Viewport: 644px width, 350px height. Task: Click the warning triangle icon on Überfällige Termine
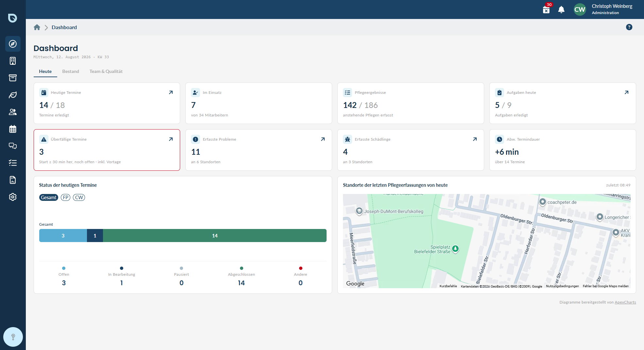pyautogui.click(x=44, y=139)
